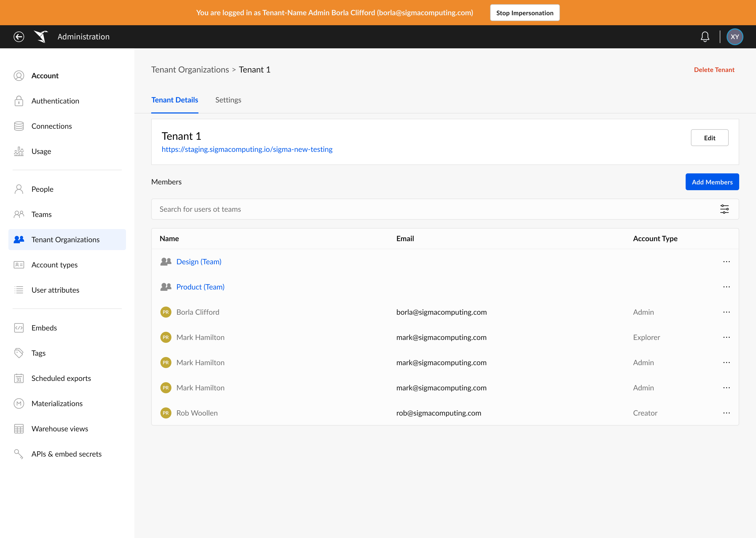Screen dimensions: 756x538
Task: Open Scheduled exports in sidebar
Action: click(61, 378)
